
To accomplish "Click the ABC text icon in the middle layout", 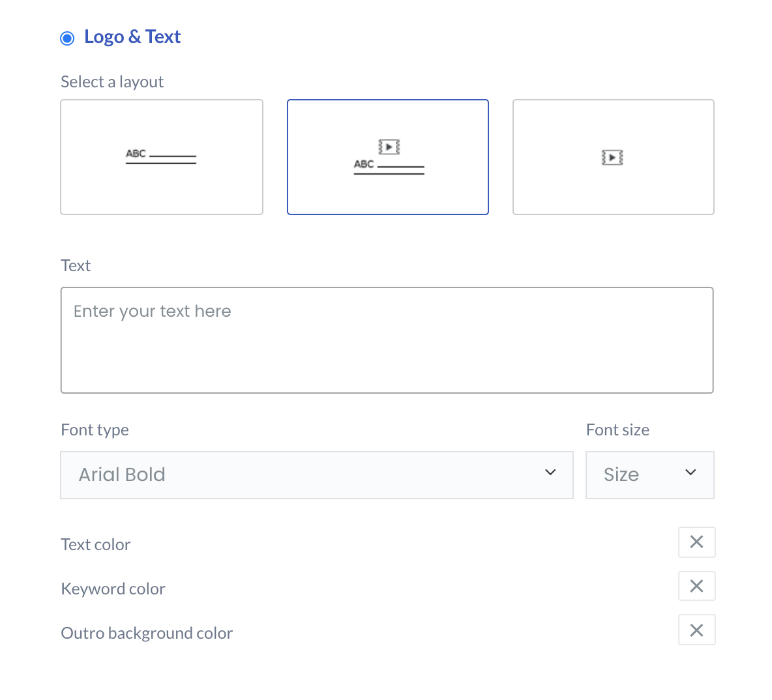I will click(364, 164).
